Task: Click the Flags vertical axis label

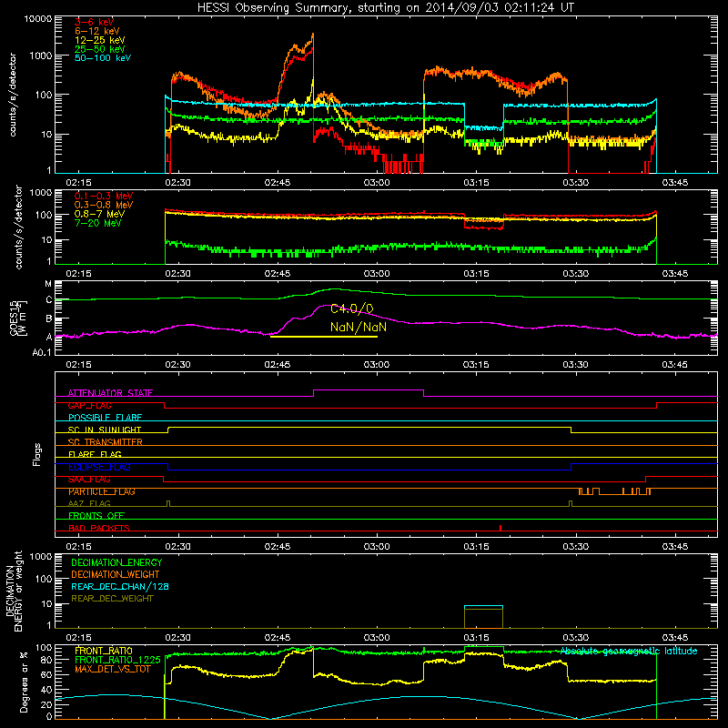Action: click(x=37, y=454)
